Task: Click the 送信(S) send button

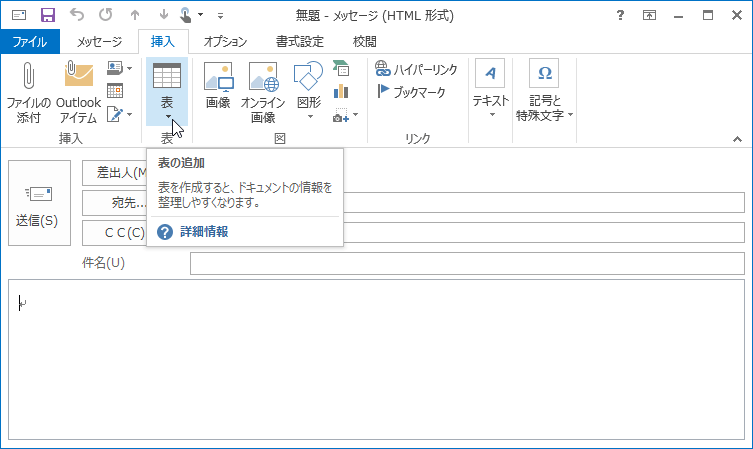Action: click(39, 203)
